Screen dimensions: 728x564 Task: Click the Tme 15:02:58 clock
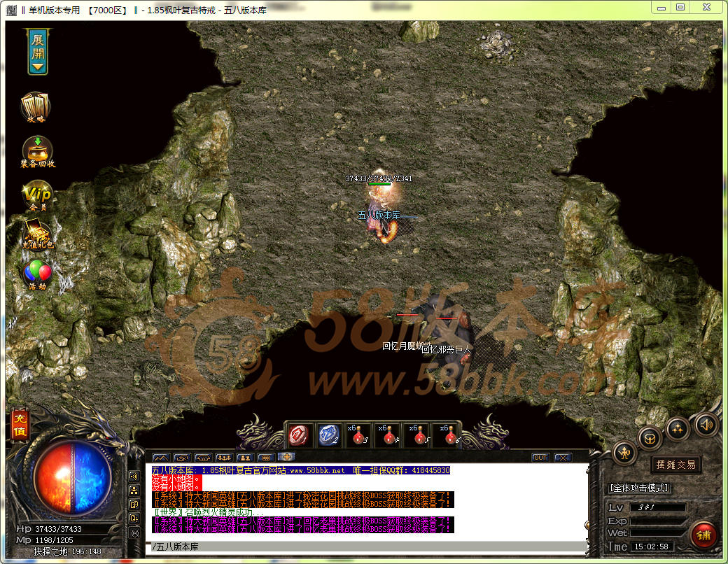click(651, 547)
